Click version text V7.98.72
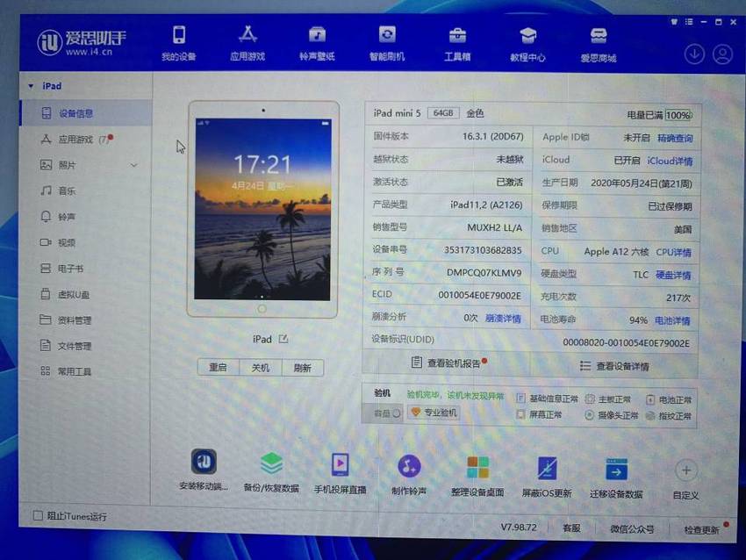Image resolution: width=746 pixels, height=560 pixels. (519, 528)
